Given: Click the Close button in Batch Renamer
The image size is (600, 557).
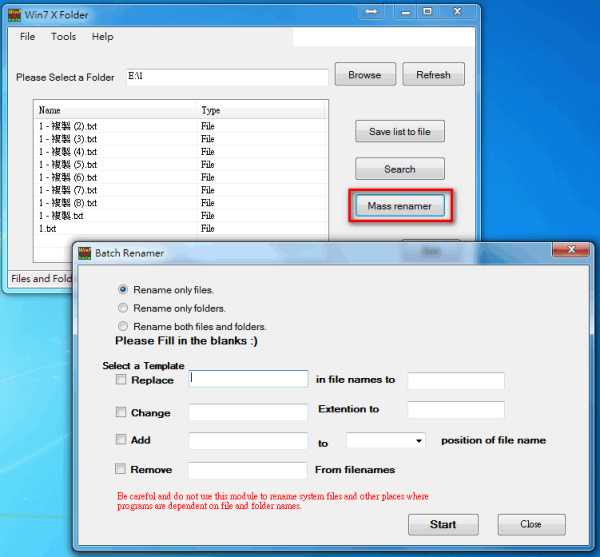Looking at the screenshot, I should 532,524.
